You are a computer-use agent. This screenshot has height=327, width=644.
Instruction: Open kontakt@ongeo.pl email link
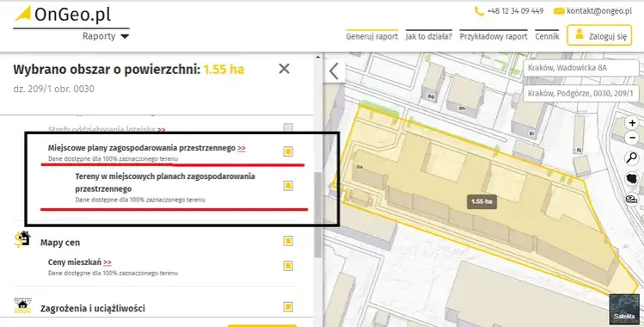[x=599, y=11]
